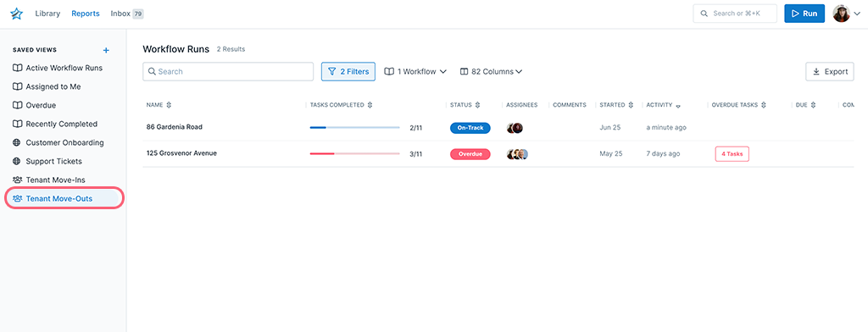The image size is (868, 332).
Task: Switch to the Library tab
Action: pos(47,14)
